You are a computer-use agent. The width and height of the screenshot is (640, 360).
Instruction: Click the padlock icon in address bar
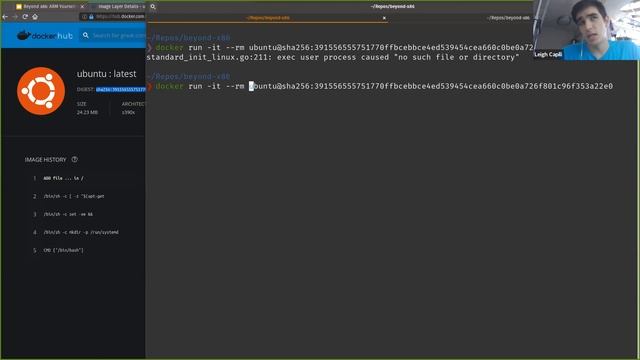91,17
